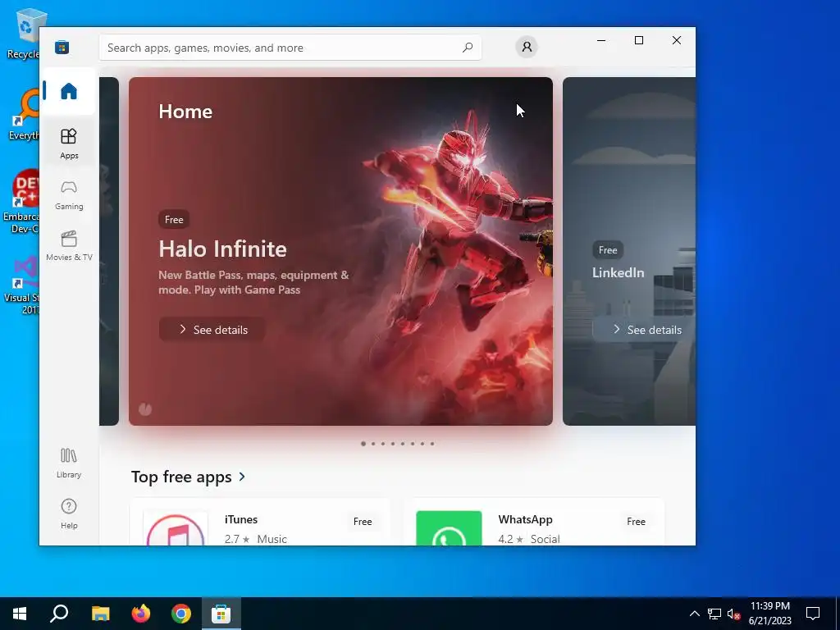Click the WhatsApp app name

[525, 519]
